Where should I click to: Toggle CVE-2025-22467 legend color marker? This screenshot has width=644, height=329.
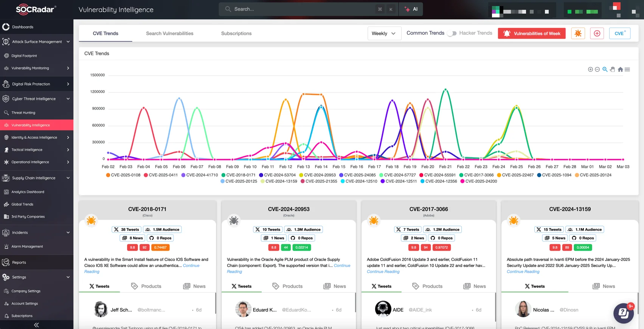click(x=499, y=175)
